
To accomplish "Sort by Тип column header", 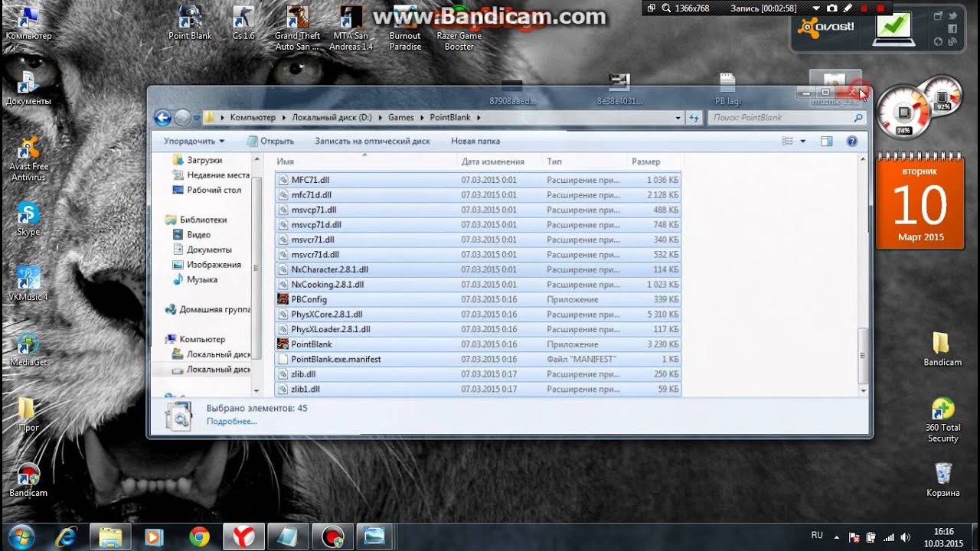I will click(x=585, y=161).
